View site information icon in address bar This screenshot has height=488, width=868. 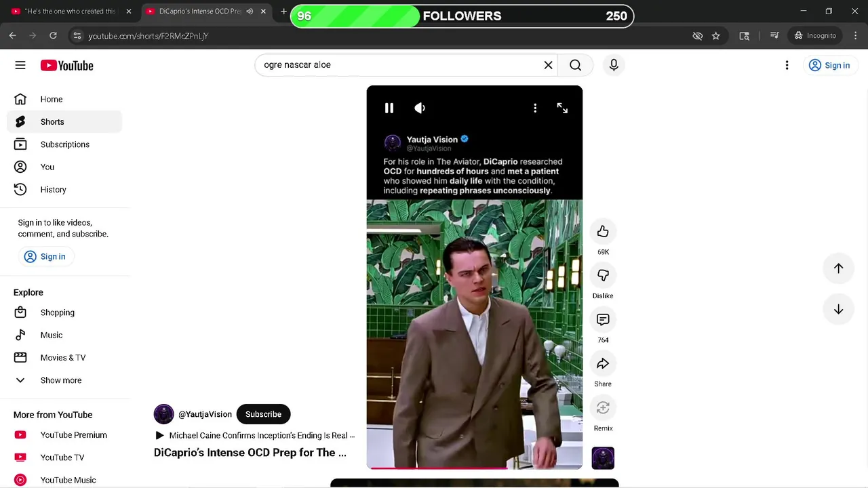(x=77, y=35)
